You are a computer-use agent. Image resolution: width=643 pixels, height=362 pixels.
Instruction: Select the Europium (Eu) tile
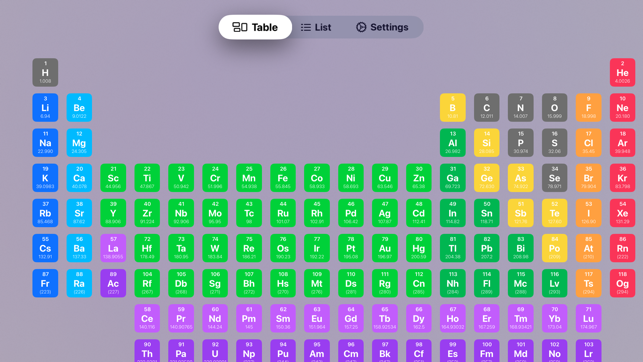coord(317,319)
